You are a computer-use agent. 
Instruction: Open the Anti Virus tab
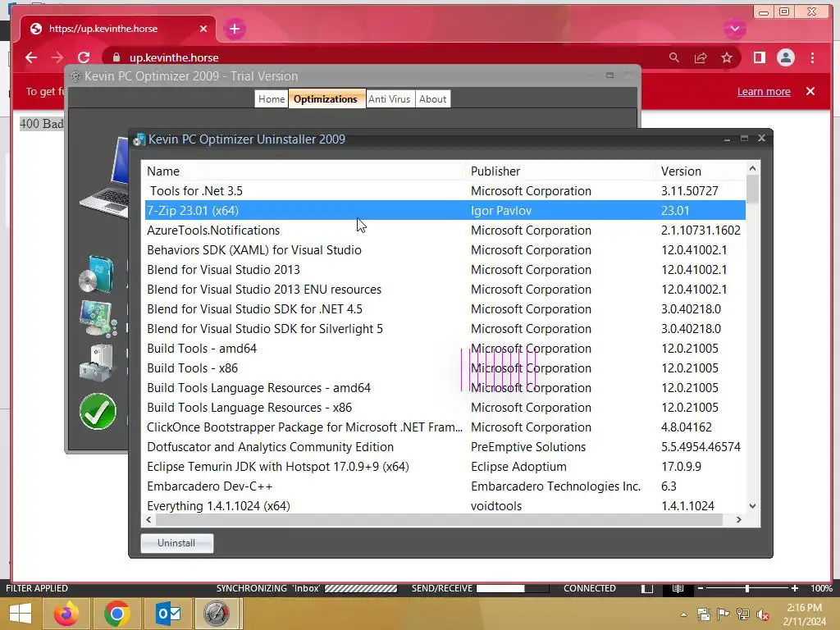390,99
